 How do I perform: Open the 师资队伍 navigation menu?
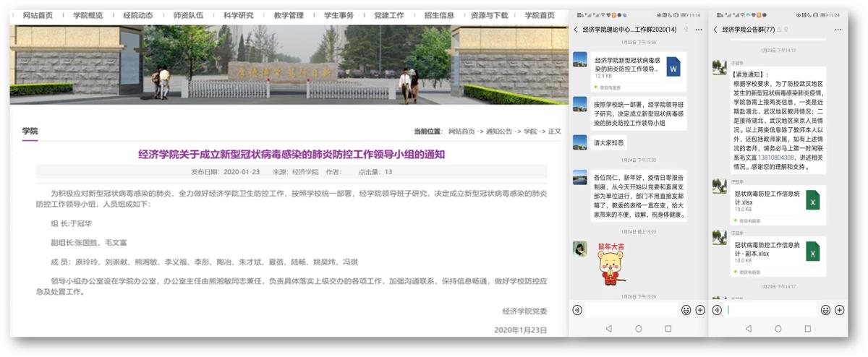pos(188,14)
